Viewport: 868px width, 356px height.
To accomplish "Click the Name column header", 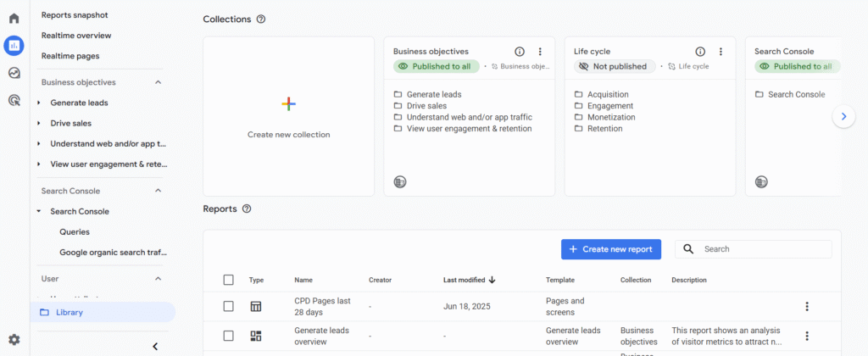I will (x=303, y=281).
